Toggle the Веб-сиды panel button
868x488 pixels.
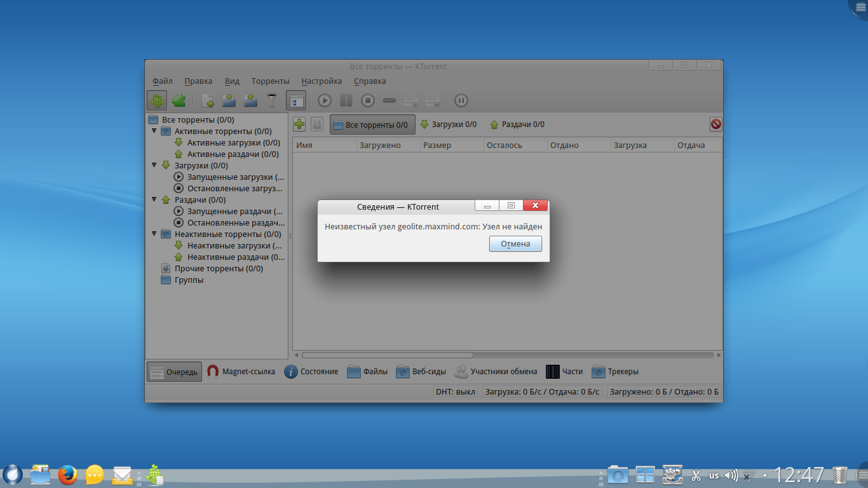point(421,372)
